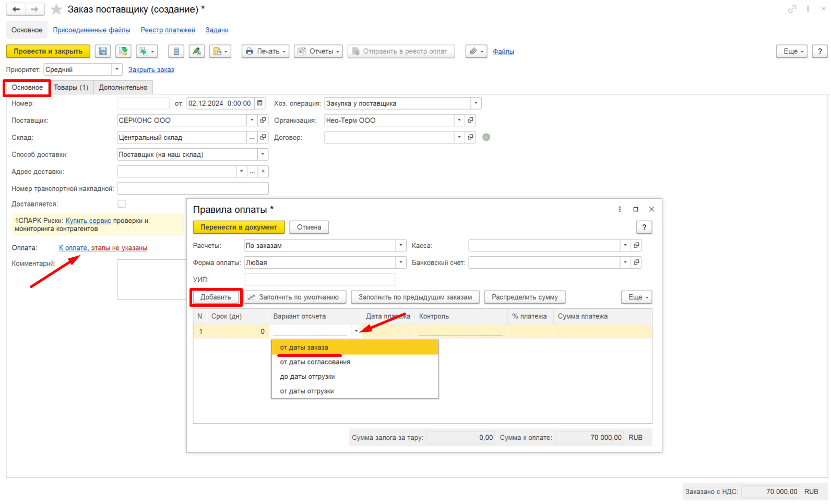The image size is (831, 504).
Task: Click the УИП input field
Action: click(x=320, y=280)
